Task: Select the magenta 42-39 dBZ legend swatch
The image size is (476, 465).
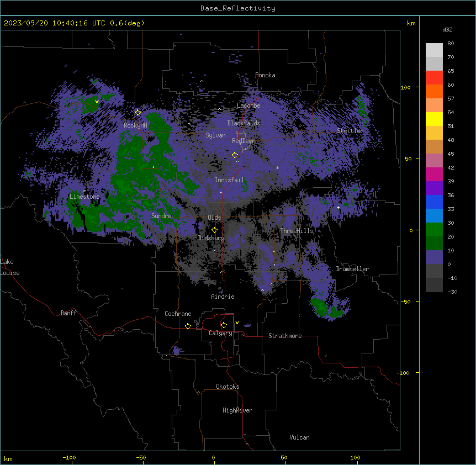Action: coord(434,174)
